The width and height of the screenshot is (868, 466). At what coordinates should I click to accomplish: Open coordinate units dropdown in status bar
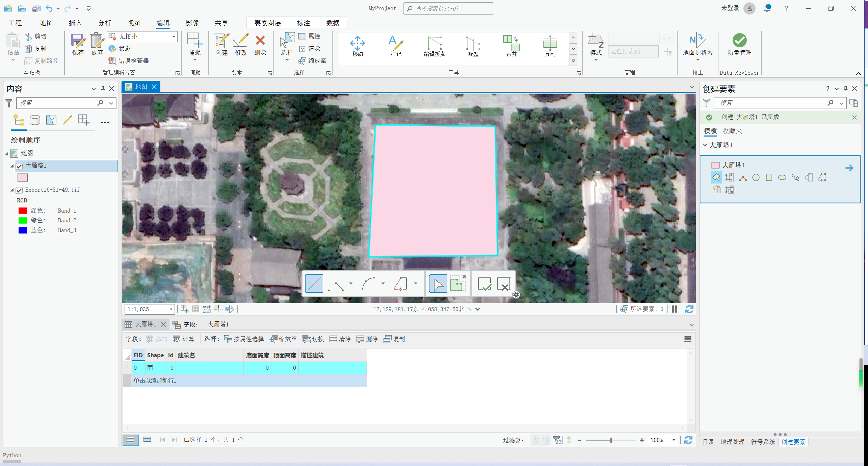[478, 309]
